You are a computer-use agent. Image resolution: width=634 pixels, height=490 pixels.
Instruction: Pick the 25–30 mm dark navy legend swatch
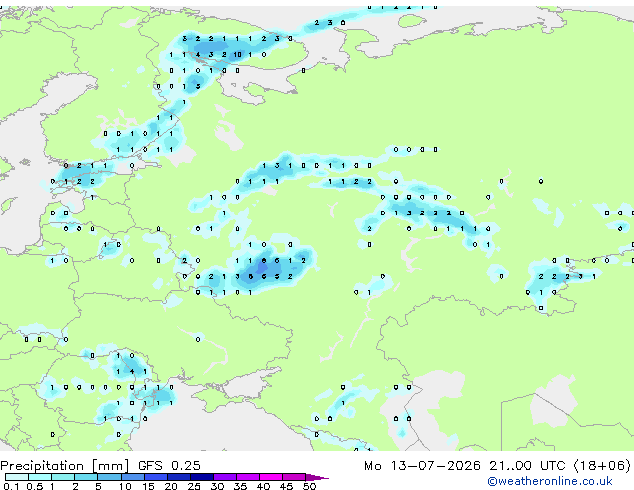[x=202, y=477]
